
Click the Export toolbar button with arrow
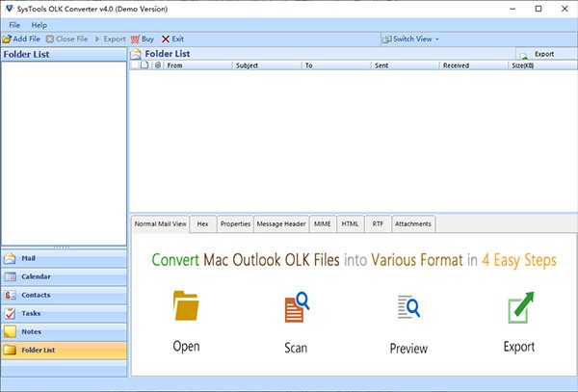pyautogui.click(x=110, y=39)
